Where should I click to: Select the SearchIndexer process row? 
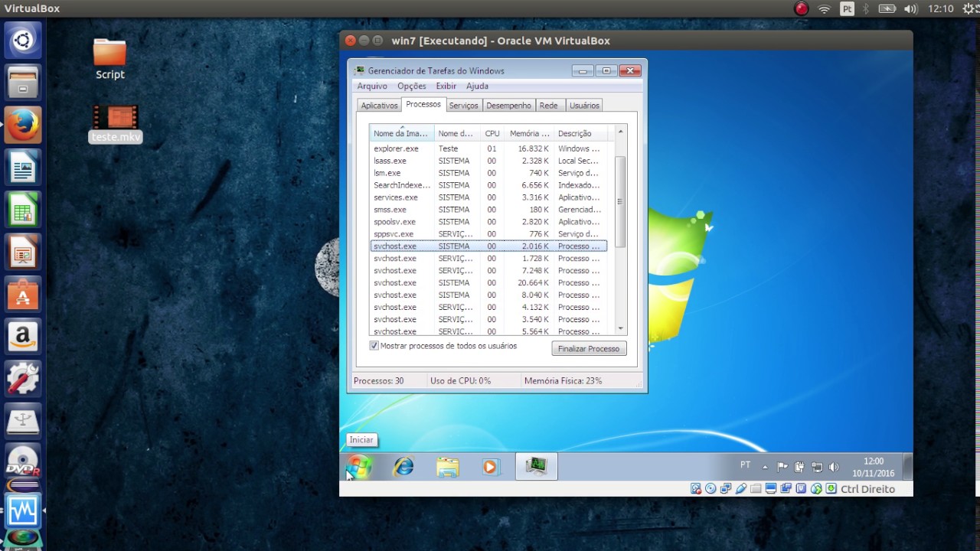pos(488,185)
